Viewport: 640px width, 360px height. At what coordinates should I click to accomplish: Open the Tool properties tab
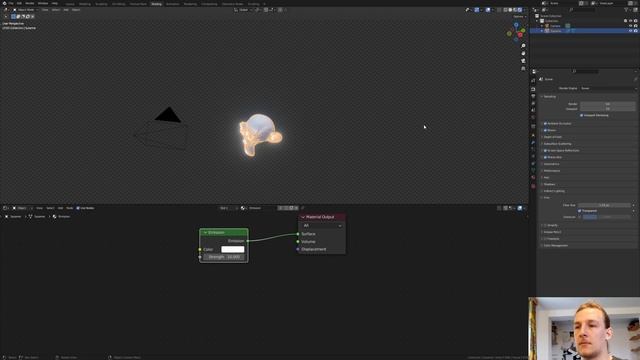pos(533,80)
